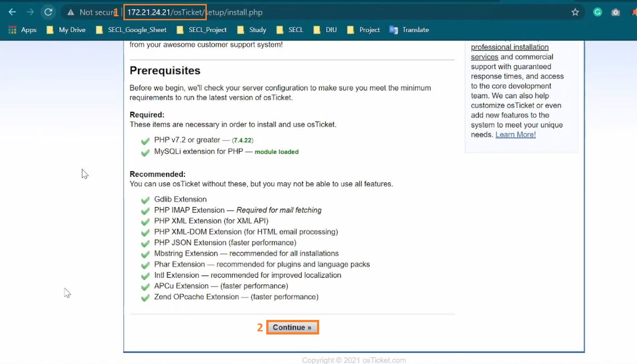
Task: Open the Translate bookmark
Action: tap(409, 30)
